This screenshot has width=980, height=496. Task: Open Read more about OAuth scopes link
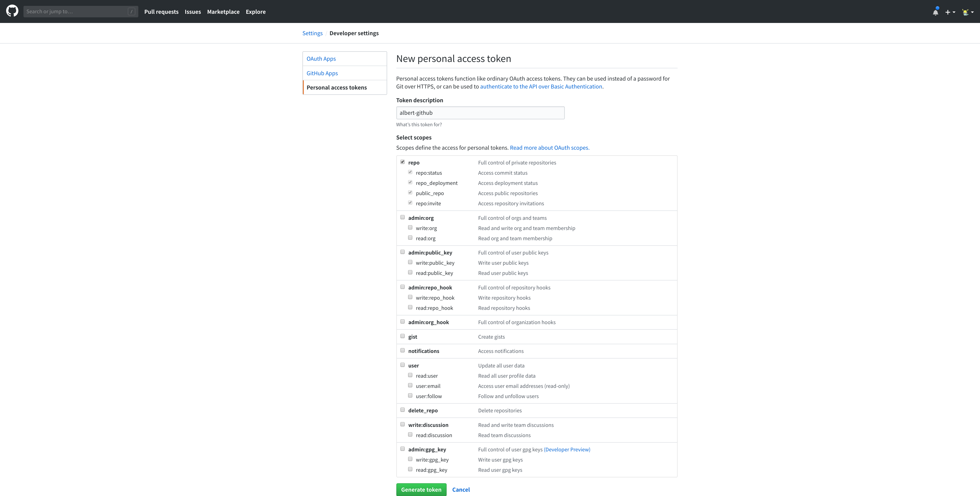point(549,147)
